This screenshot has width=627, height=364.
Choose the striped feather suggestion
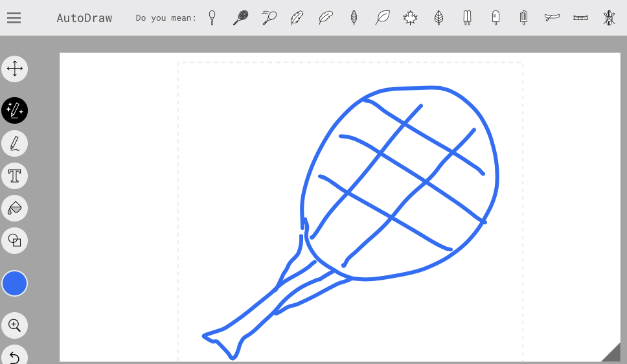point(297,17)
